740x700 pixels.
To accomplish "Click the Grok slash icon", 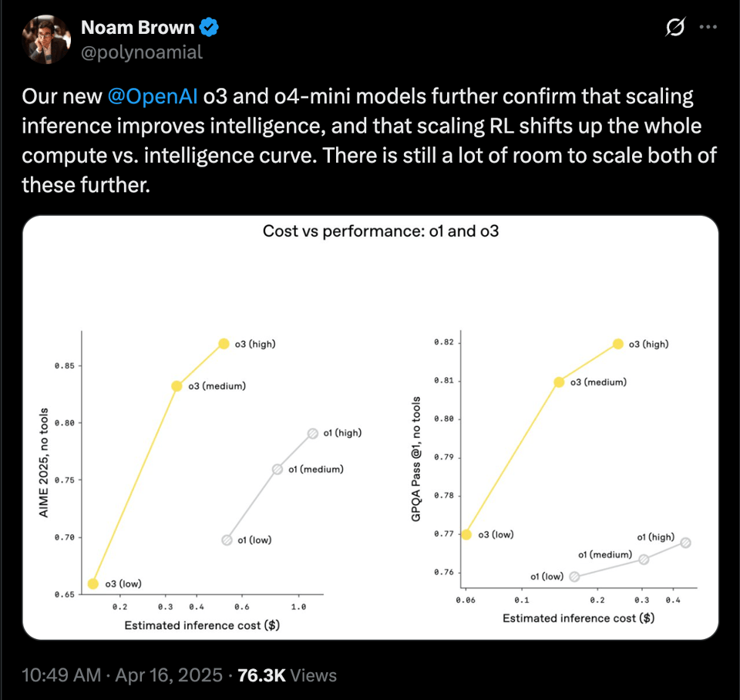I will pos(674,28).
